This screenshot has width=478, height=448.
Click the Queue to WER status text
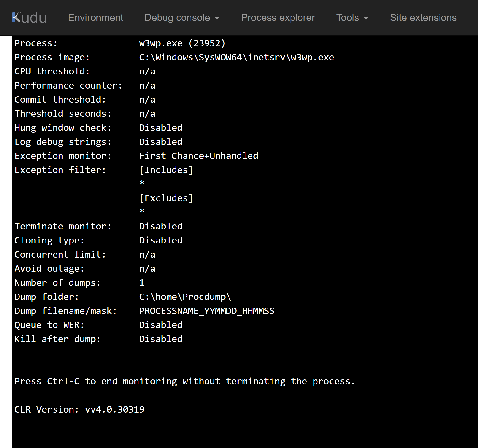coord(161,324)
